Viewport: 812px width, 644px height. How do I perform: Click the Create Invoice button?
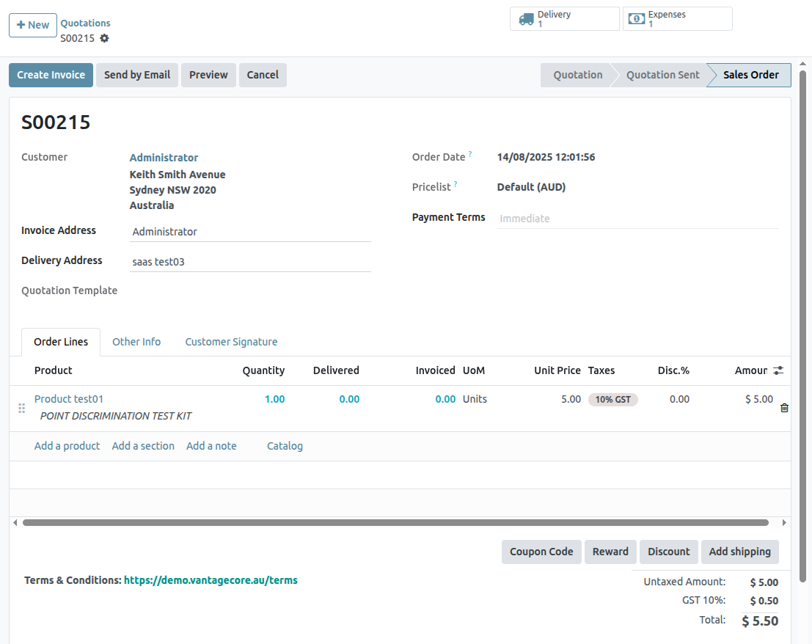51,75
